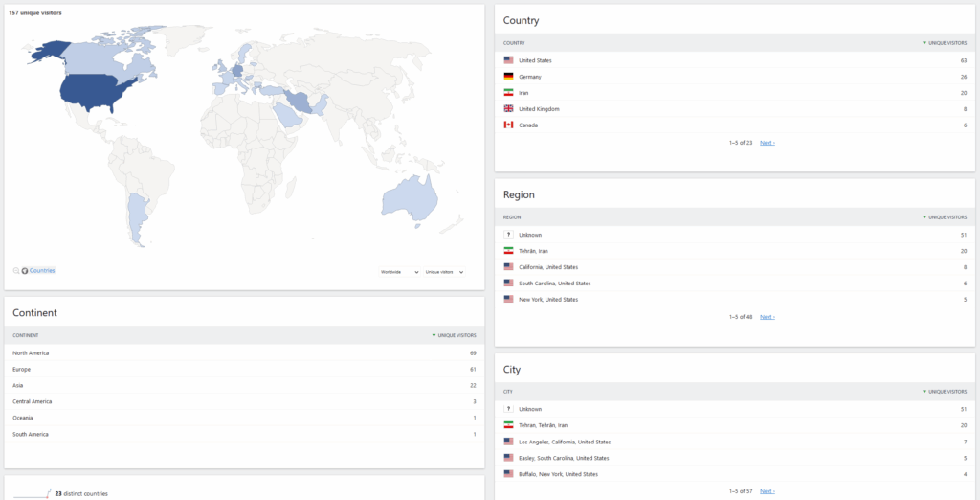Click the United States flag in Country table
Viewport: 980px width, 500px height.
[509, 60]
